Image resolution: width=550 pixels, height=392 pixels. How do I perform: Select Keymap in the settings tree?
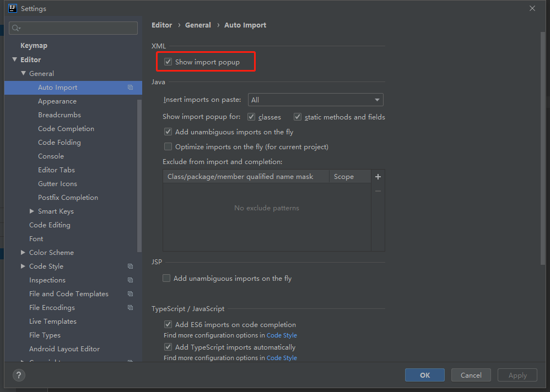point(34,46)
